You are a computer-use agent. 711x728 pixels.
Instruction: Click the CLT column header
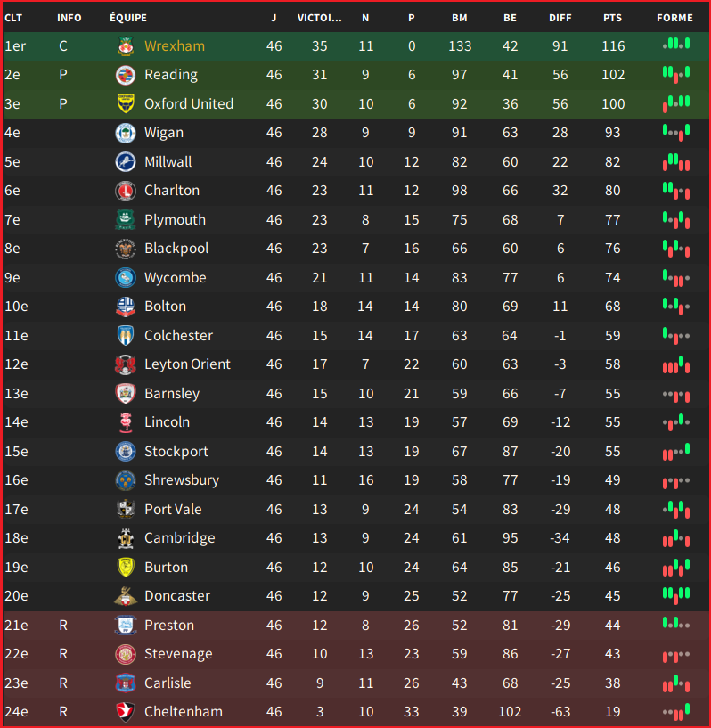click(13, 18)
